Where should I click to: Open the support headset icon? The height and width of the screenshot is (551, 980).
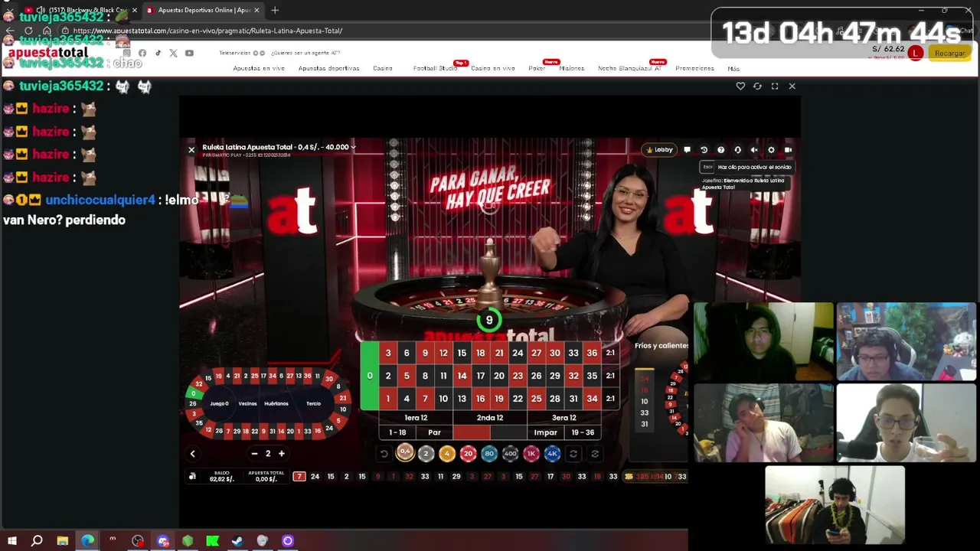[737, 150]
